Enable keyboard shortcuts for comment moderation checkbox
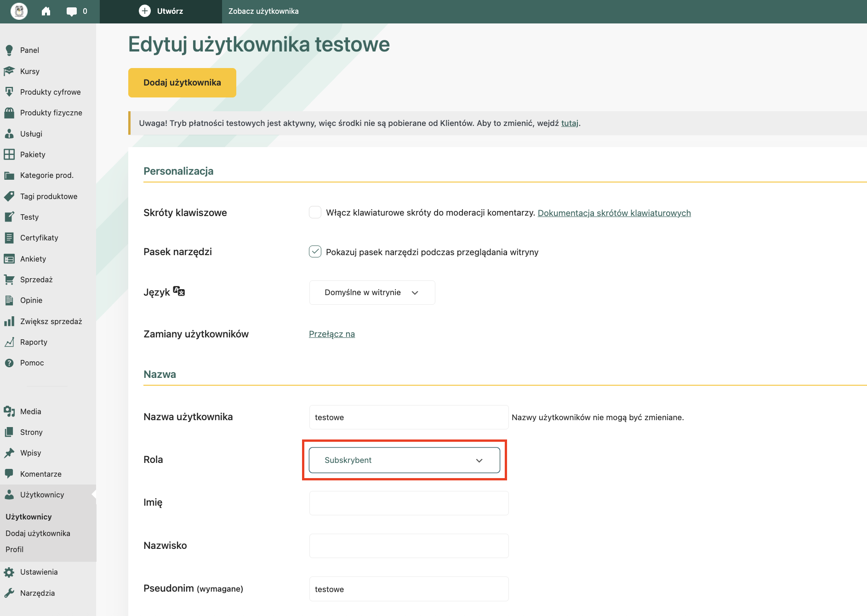867x616 pixels. (315, 212)
